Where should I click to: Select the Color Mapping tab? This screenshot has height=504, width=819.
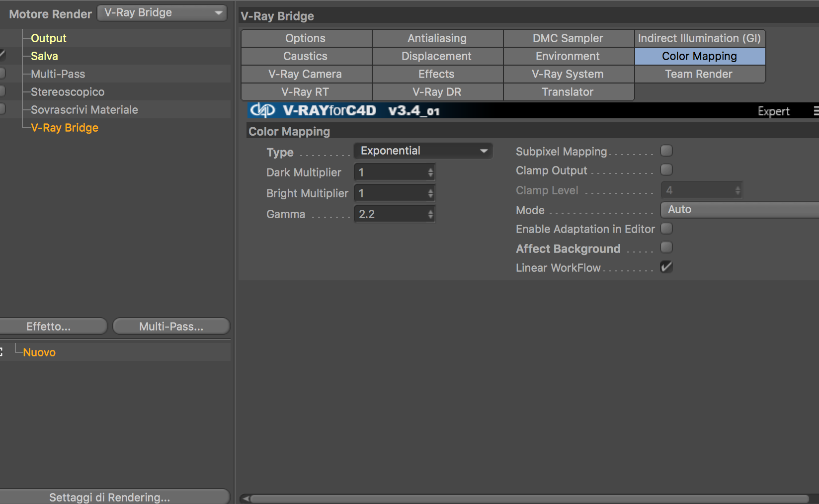700,56
